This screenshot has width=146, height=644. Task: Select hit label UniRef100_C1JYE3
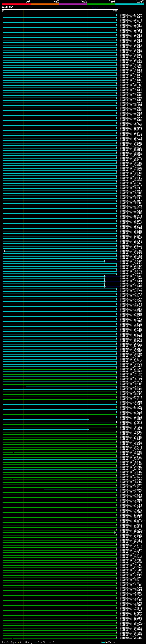(x=131, y=50)
